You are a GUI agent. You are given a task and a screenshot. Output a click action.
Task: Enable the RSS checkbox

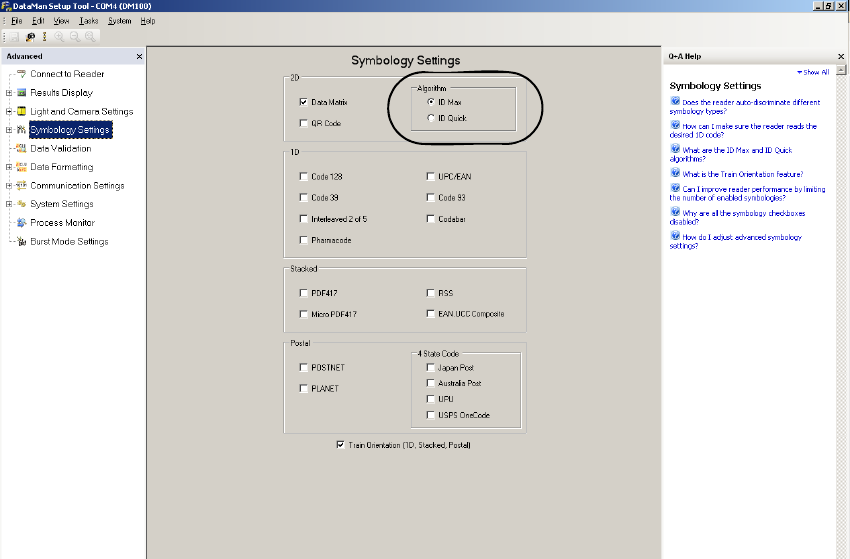coord(430,293)
